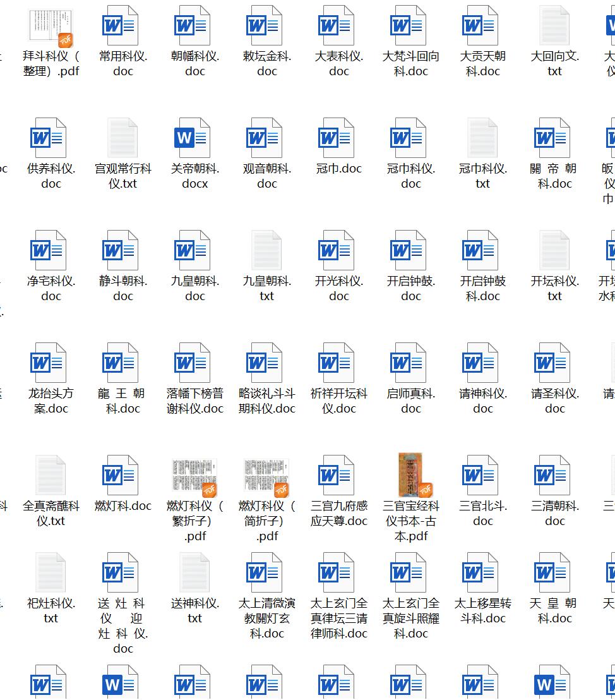Click the 启师真科.doc icon
This screenshot has height=700, width=615.
(x=409, y=363)
